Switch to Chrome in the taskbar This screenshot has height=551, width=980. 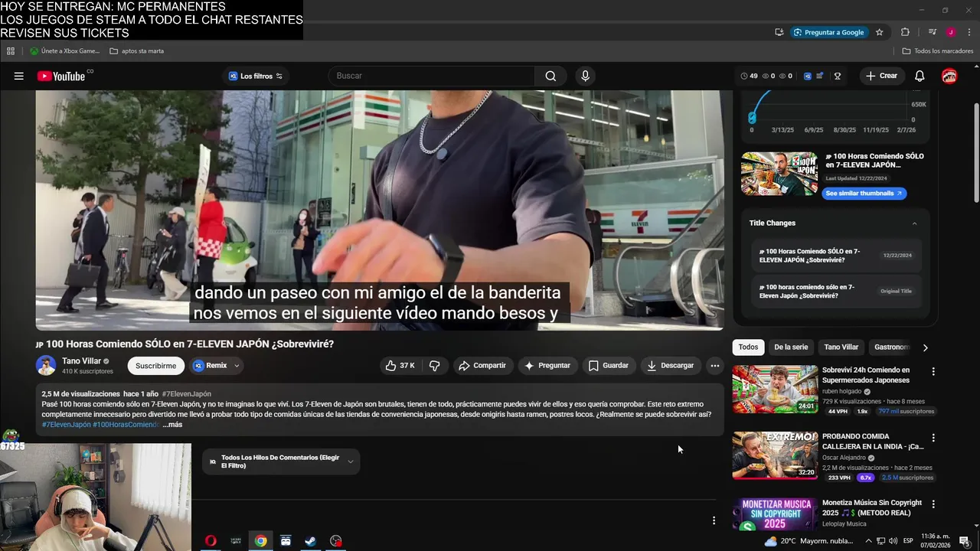click(261, 541)
